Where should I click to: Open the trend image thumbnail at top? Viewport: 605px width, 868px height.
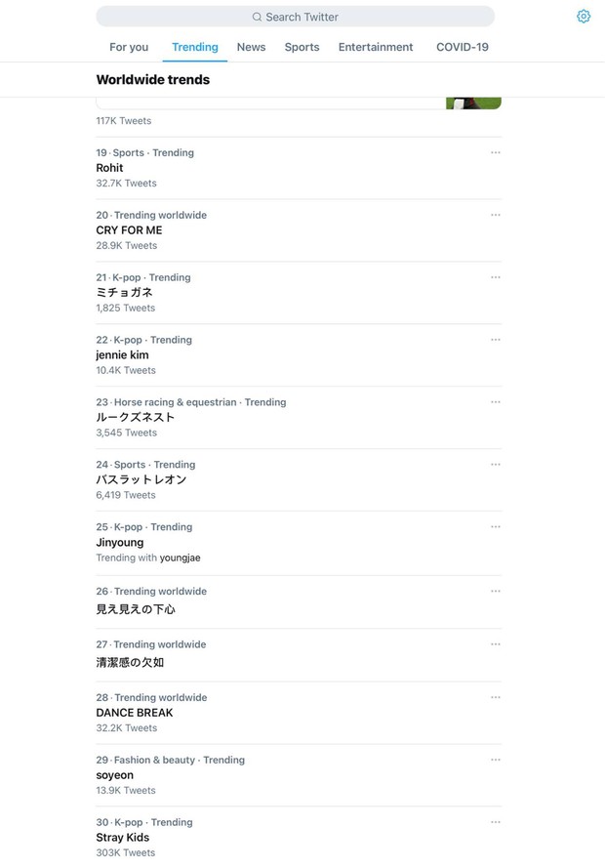(473, 103)
